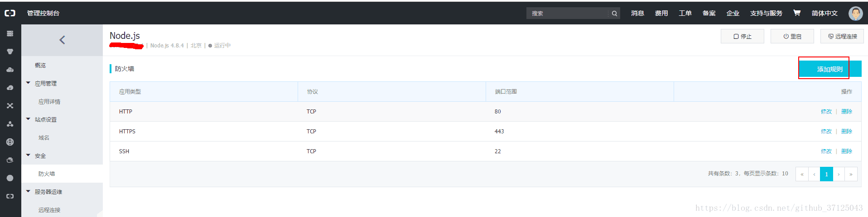Click 删除 for the SSH rule
This screenshot has height=217, width=868.
click(847, 151)
